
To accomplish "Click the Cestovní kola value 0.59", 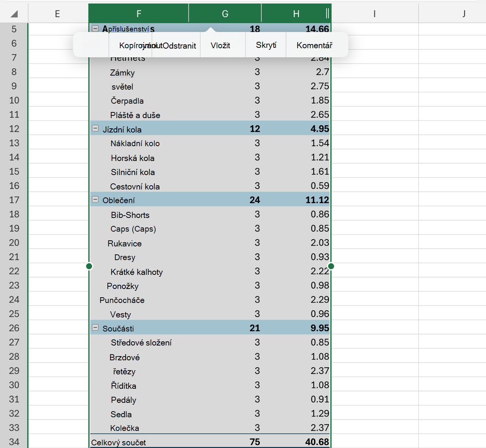I will (x=320, y=186).
